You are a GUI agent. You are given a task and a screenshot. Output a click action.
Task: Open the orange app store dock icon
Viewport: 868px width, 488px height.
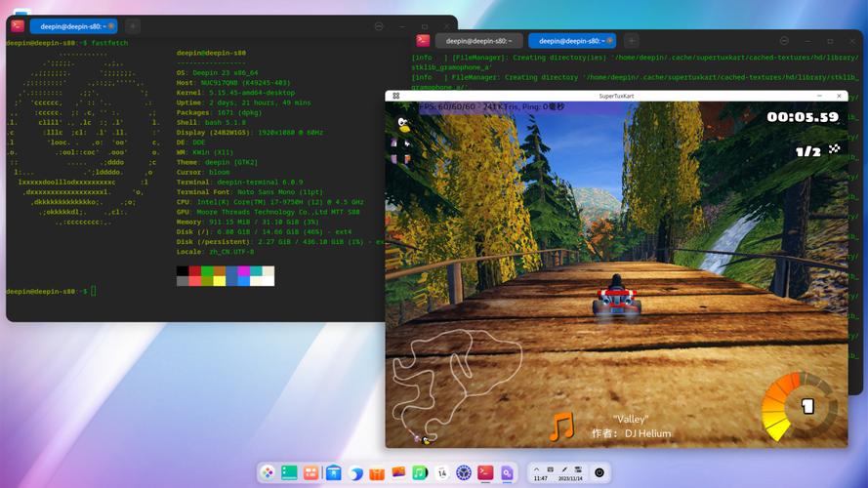click(x=377, y=473)
